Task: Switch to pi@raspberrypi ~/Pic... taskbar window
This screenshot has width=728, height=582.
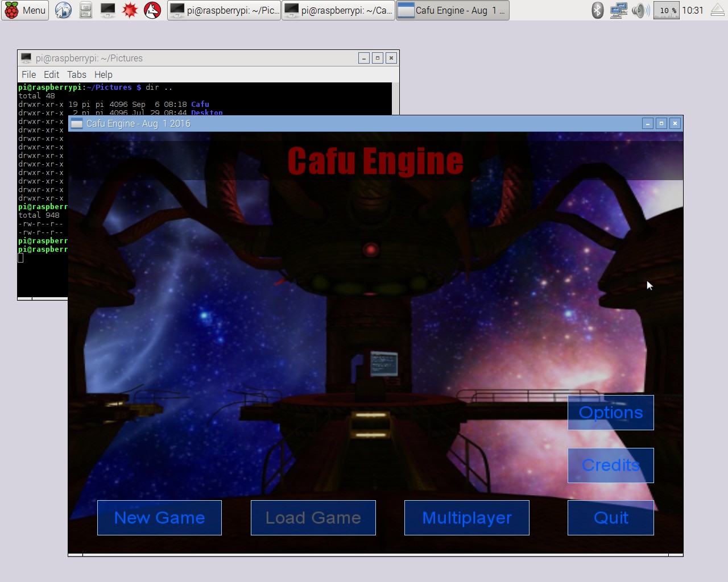Action: tap(224, 10)
